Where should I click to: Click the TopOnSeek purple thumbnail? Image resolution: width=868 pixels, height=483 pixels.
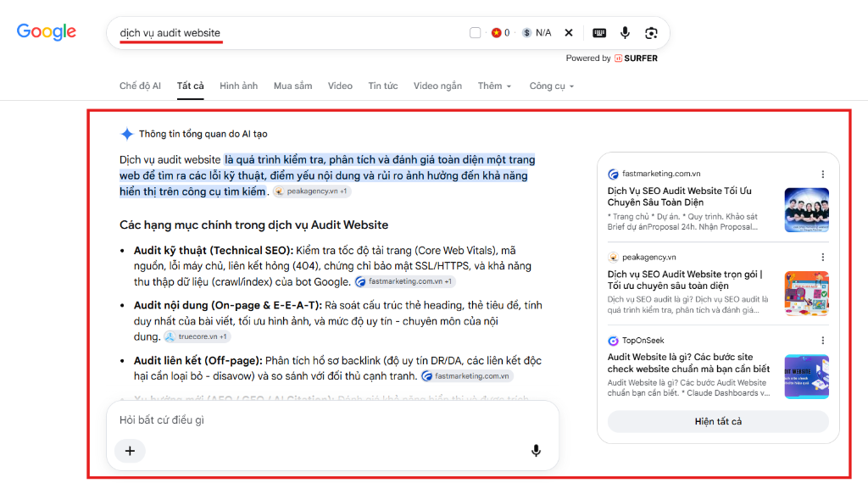(x=807, y=377)
